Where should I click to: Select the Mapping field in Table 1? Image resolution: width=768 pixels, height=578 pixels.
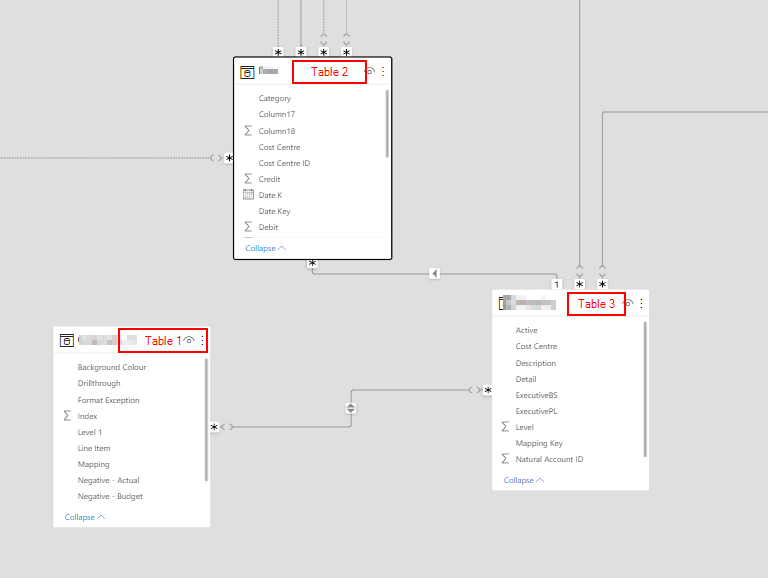tap(93, 464)
